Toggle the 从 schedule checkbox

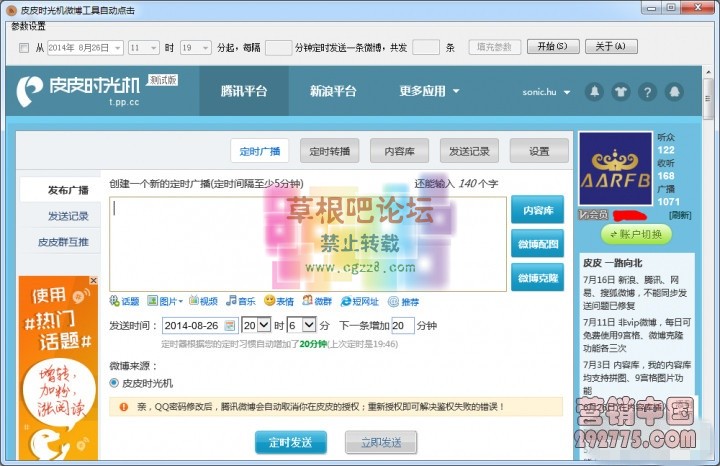click(x=24, y=47)
